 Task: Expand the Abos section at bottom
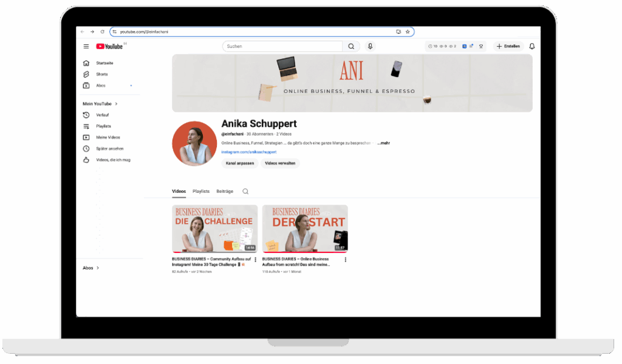(91, 268)
